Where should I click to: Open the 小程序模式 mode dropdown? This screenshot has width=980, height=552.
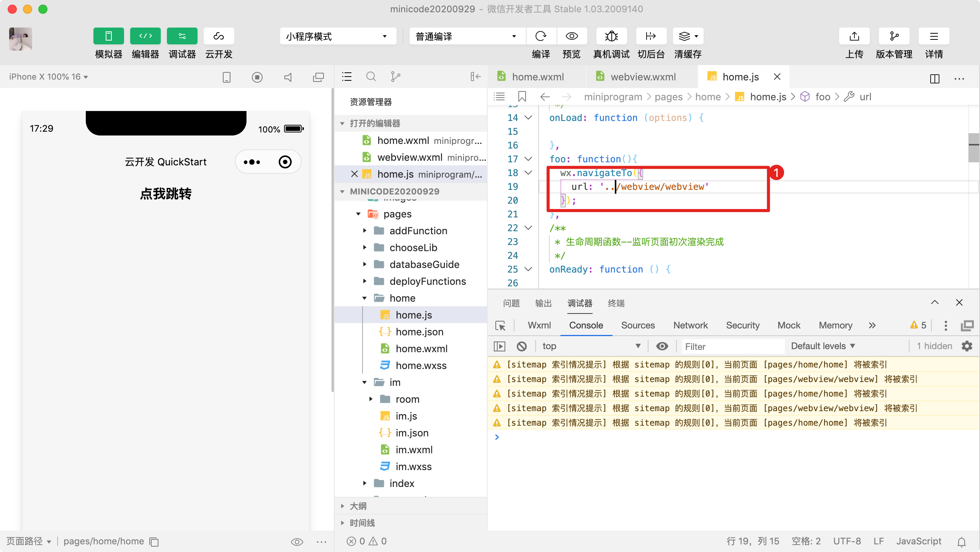coord(338,36)
